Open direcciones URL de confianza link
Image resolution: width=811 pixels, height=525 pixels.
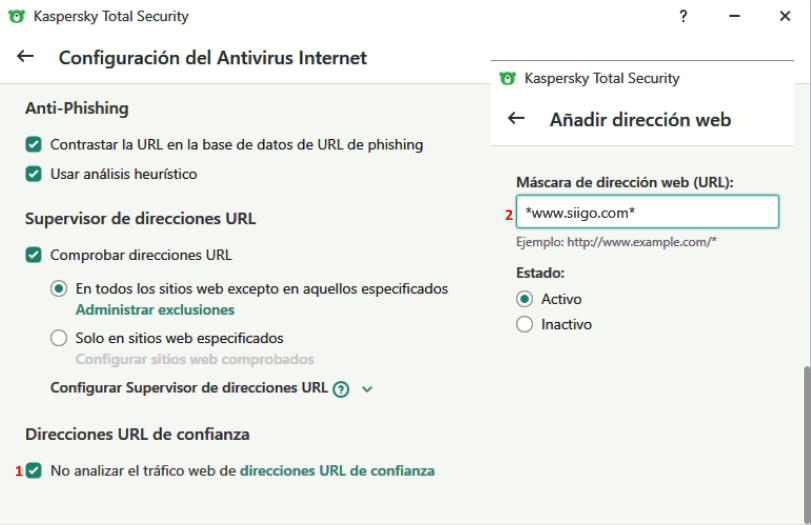tap(337, 471)
